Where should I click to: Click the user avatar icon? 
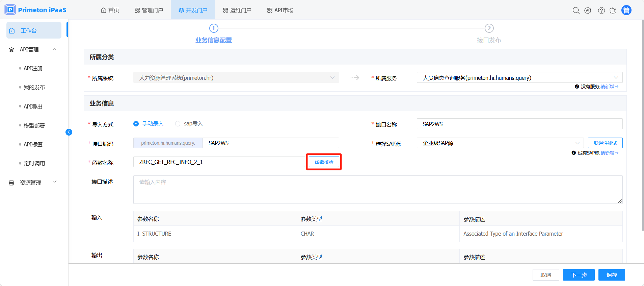(x=626, y=10)
